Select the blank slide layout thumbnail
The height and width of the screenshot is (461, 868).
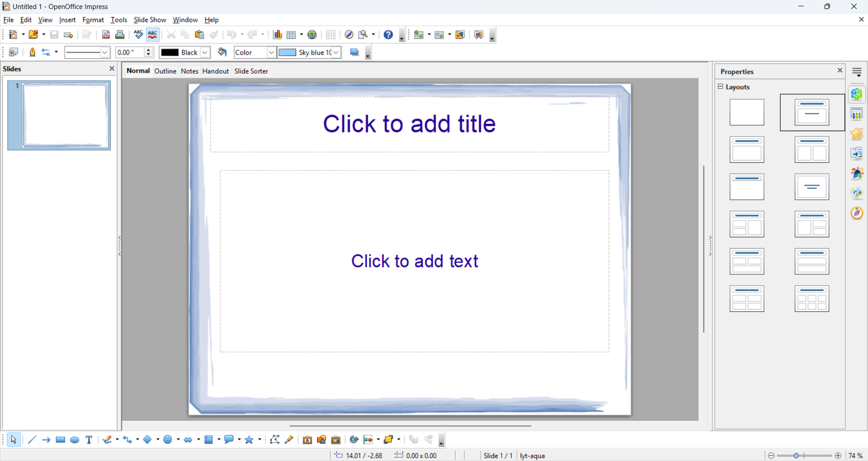coord(747,113)
